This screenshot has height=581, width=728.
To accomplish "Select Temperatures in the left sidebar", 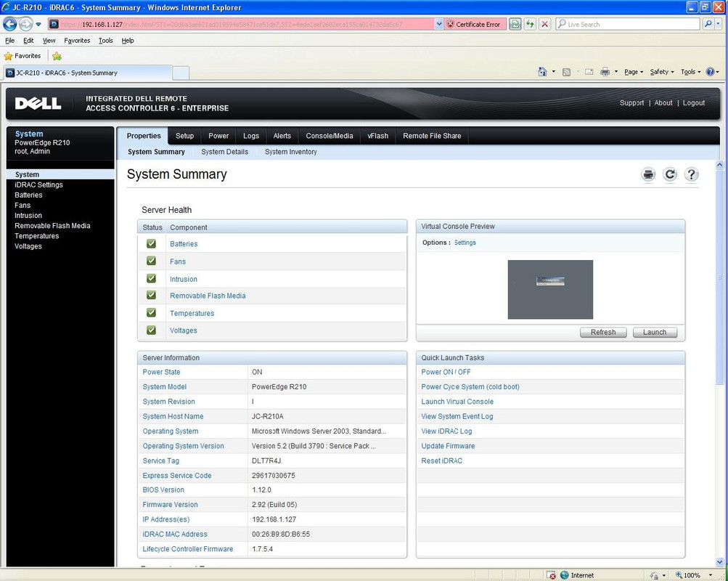I will tap(37, 236).
